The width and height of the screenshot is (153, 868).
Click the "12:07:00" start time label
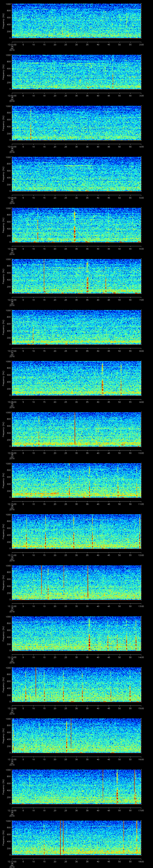[12, 351]
